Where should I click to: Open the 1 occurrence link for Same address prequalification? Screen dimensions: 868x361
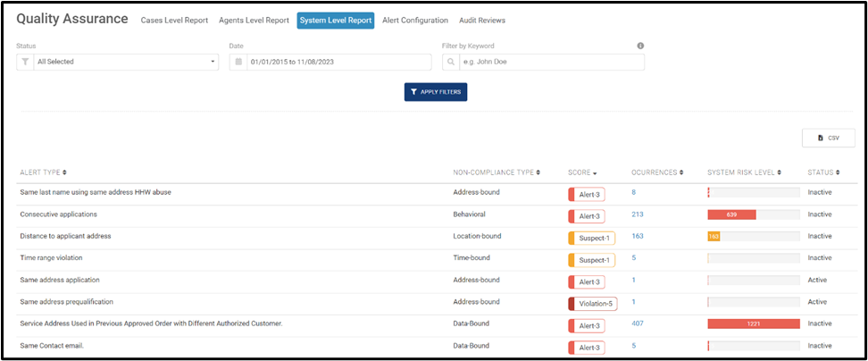tap(633, 302)
